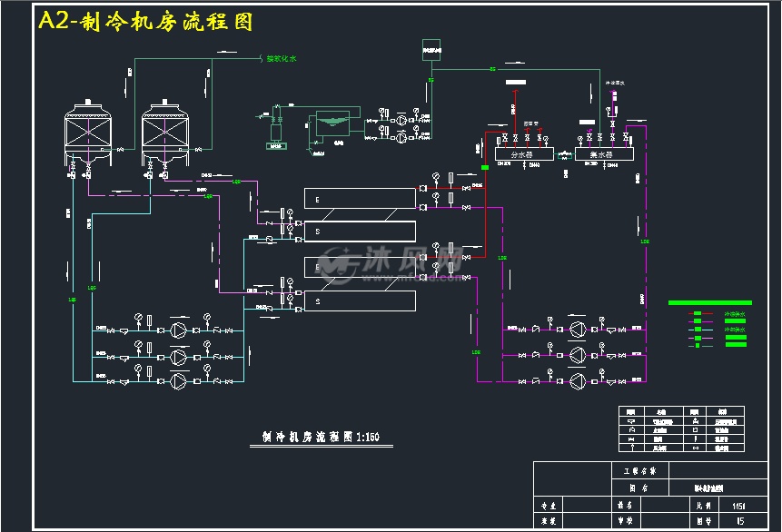782x532 pixels.
Task: Click the top cooling water pump symbol
Action: (178, 330)
